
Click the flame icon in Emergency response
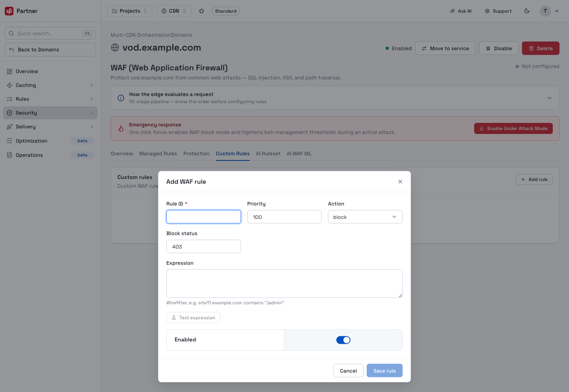121,128
